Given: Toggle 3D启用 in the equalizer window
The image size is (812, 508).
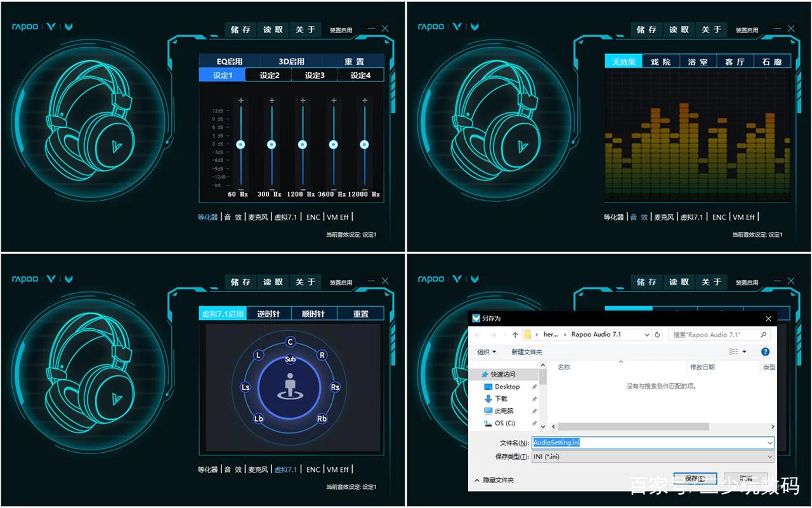Looking at the screenshot, I should pos(292,62).
